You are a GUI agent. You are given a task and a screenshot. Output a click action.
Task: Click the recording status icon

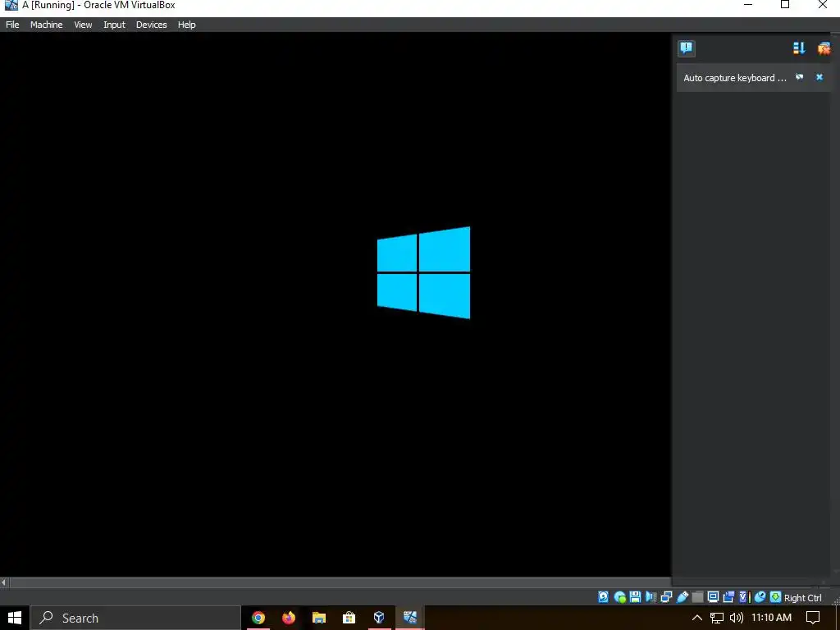coord(728,597)
